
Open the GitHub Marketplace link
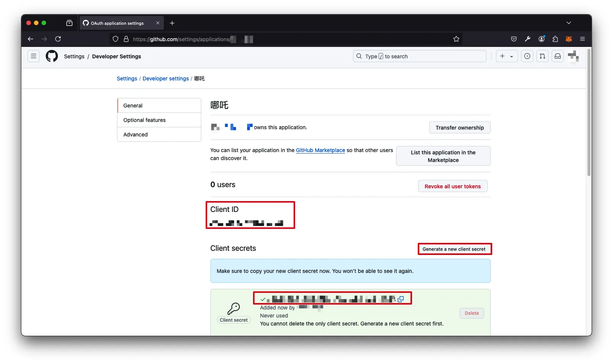320,150
